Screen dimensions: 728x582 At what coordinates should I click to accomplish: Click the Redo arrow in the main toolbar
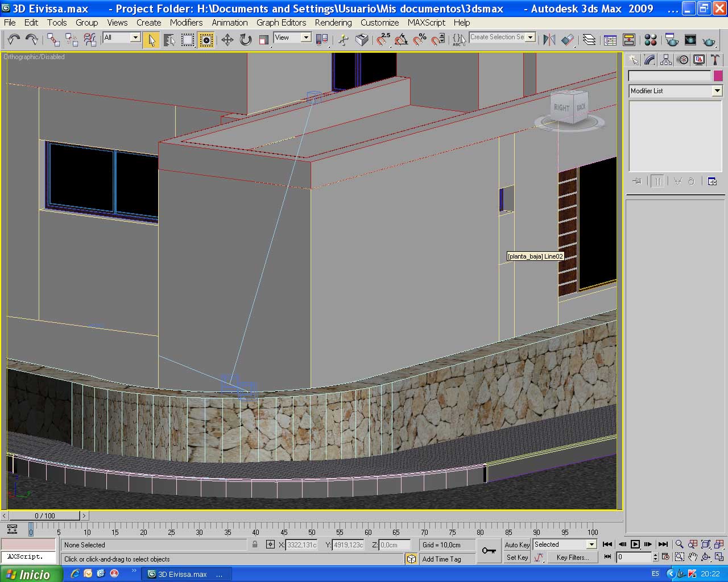(32, 39)
